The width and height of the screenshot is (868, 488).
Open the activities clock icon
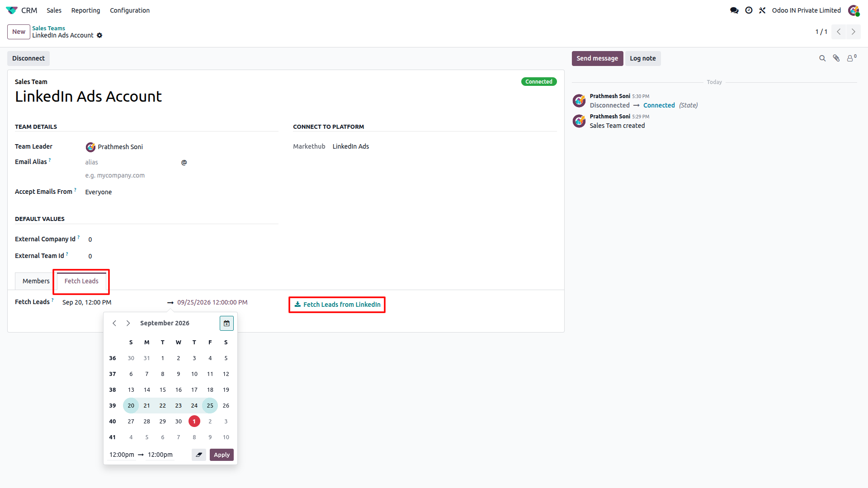pos(749,10)
